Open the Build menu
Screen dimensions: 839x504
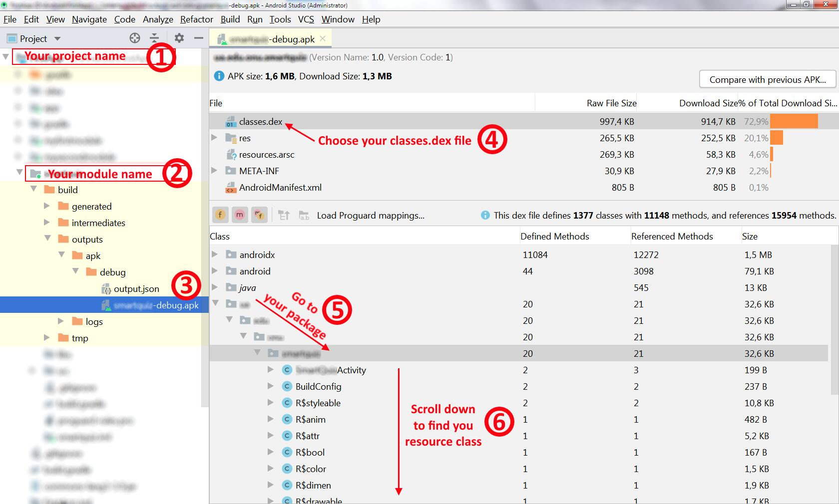230,19
